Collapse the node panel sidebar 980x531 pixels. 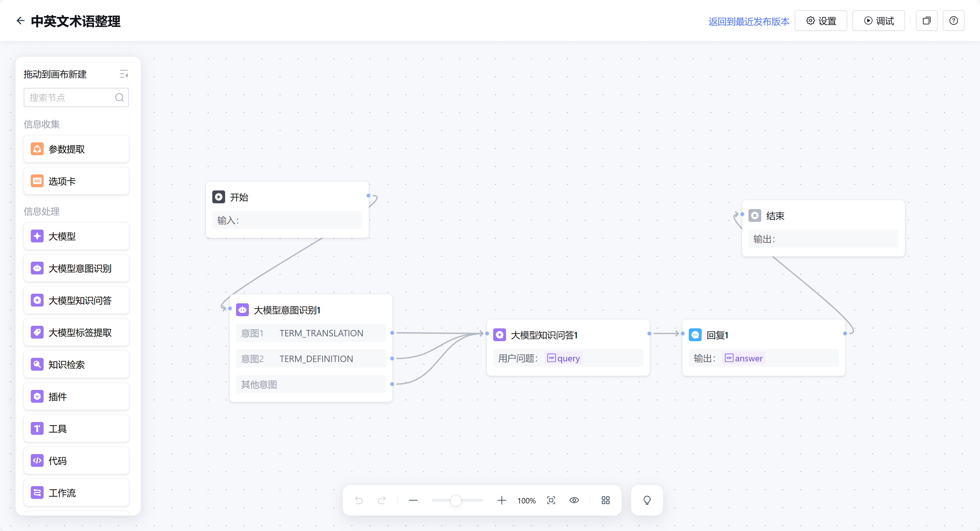click(124, 74)
